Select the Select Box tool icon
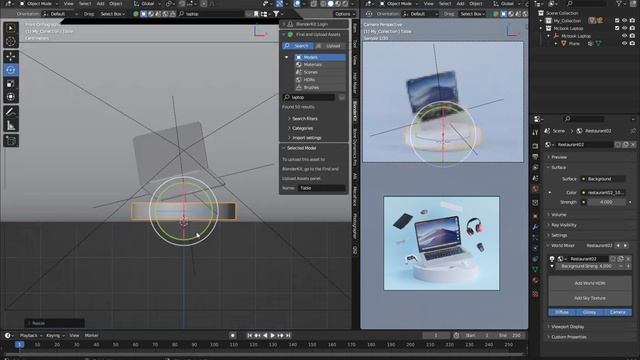The image size is (640, 360). (x=11, y=28)
